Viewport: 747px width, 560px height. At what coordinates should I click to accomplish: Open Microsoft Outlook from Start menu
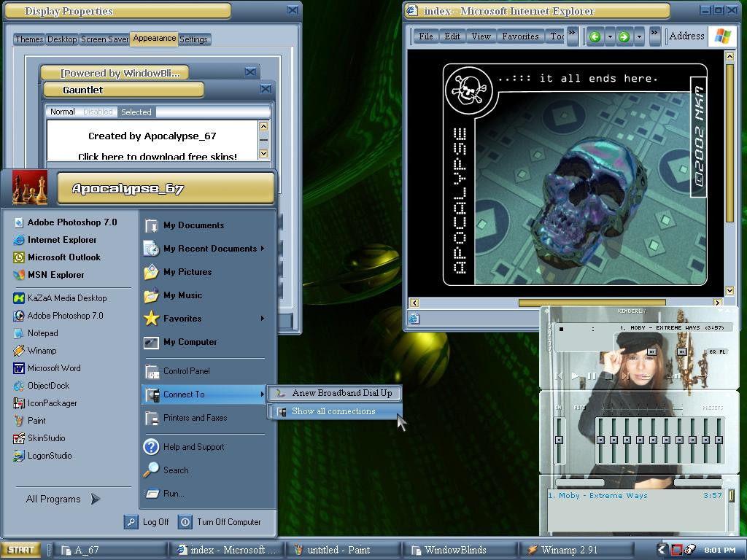point(57,257)
